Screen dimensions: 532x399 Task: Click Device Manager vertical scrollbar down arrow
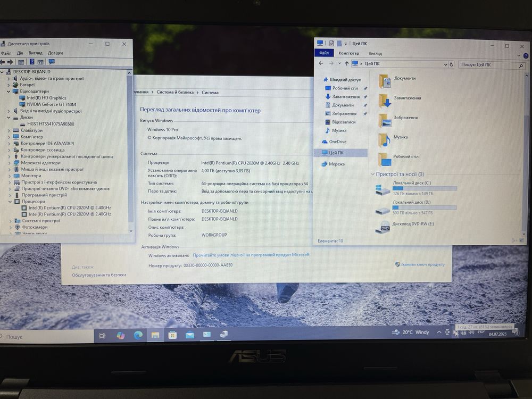(131, 231)
